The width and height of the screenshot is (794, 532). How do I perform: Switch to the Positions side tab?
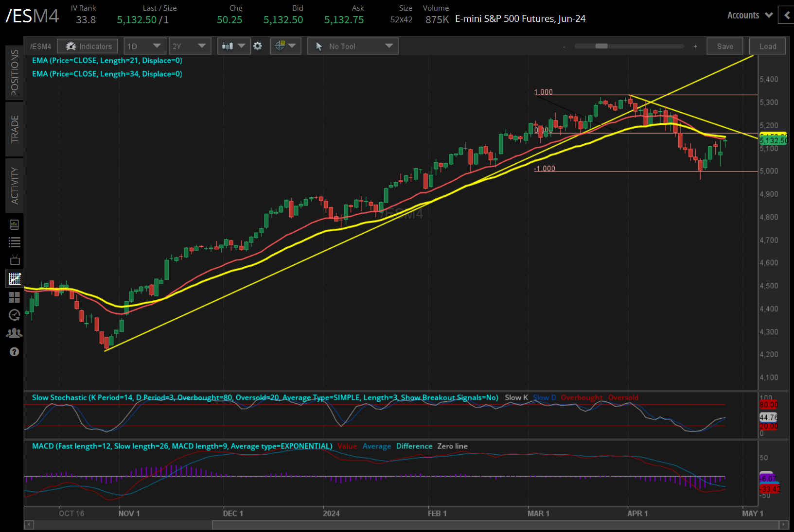[15, 73]
